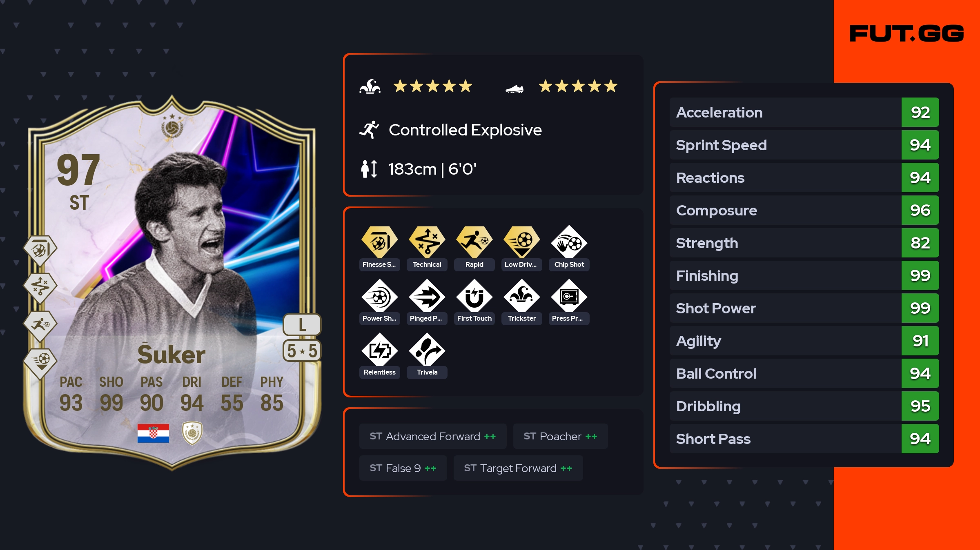The height and width of the screenshot is (550, 980).
Task: Click the ST Target Forward role
Action: coord(518,468)
